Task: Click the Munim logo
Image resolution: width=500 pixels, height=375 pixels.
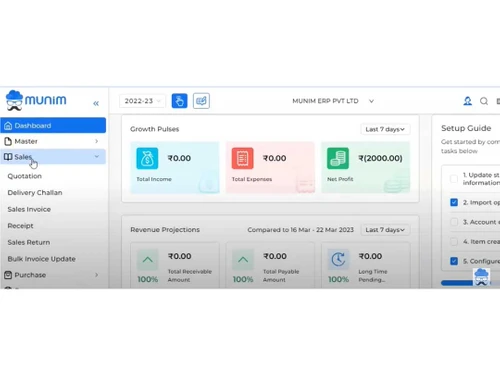Action: (36, 100)
